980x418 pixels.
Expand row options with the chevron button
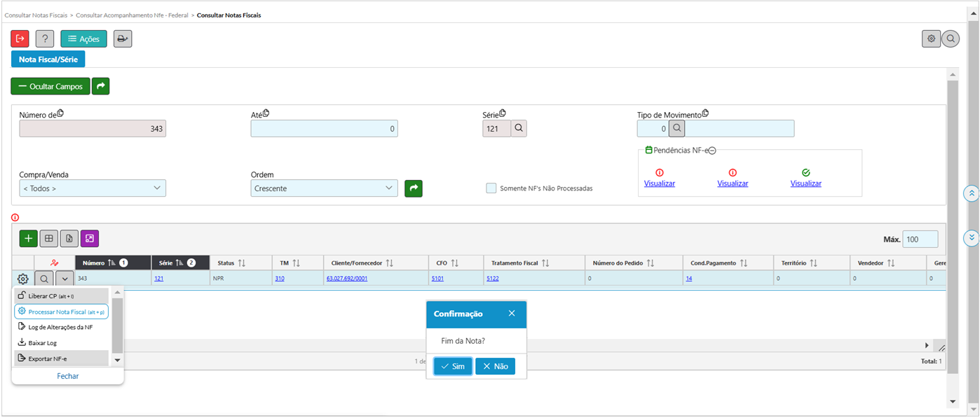pos(64,279)
